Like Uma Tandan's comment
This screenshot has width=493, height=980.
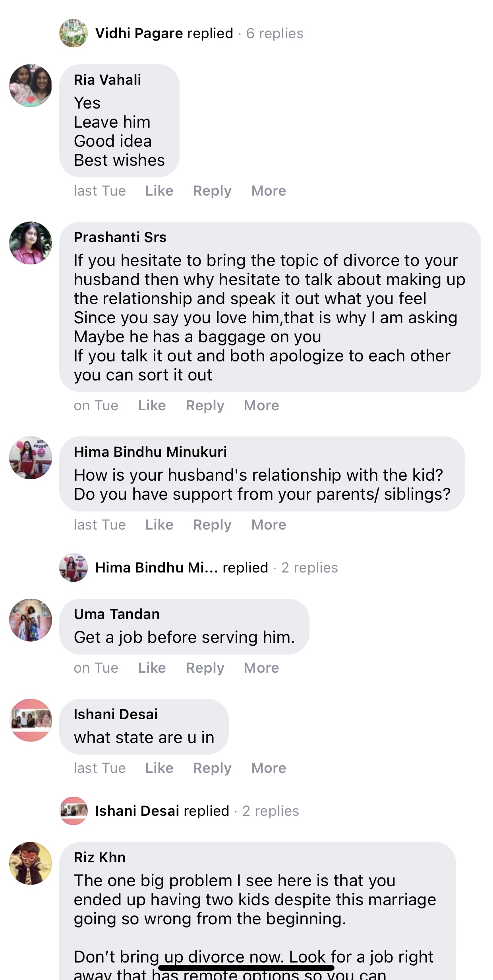[x=152, y=668]
